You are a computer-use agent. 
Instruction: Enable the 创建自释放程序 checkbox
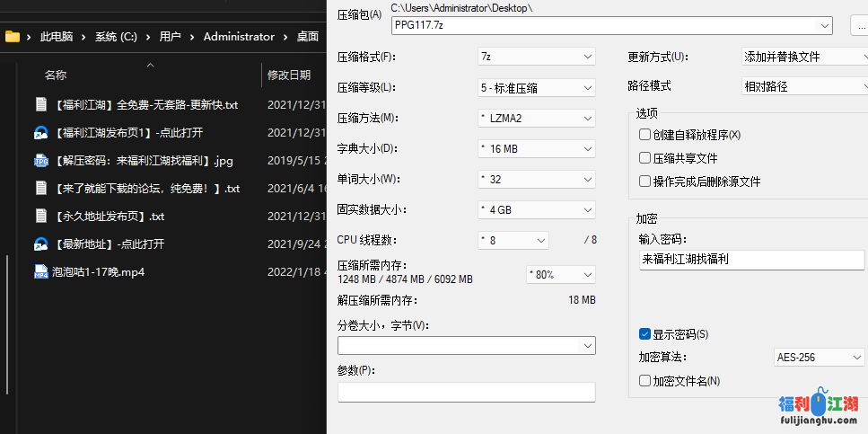(644, 135)
